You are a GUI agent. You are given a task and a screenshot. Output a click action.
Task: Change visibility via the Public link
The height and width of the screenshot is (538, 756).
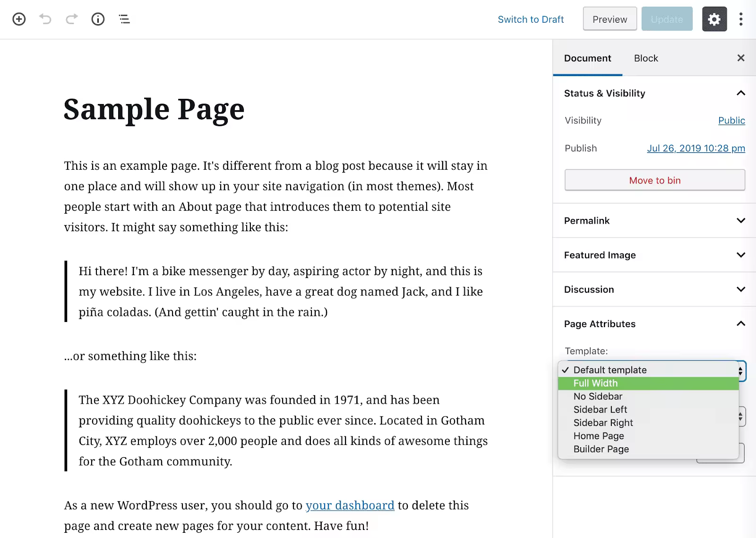[731, 121]
